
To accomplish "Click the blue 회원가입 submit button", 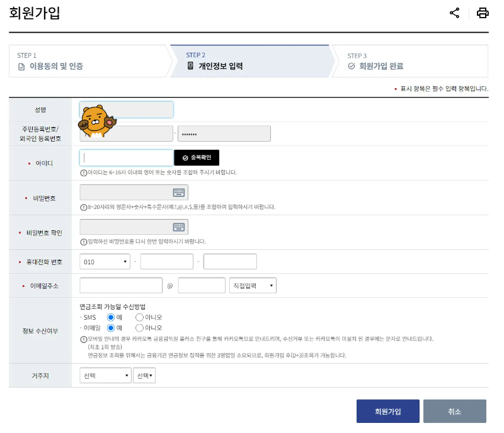I will click(388, 411).
